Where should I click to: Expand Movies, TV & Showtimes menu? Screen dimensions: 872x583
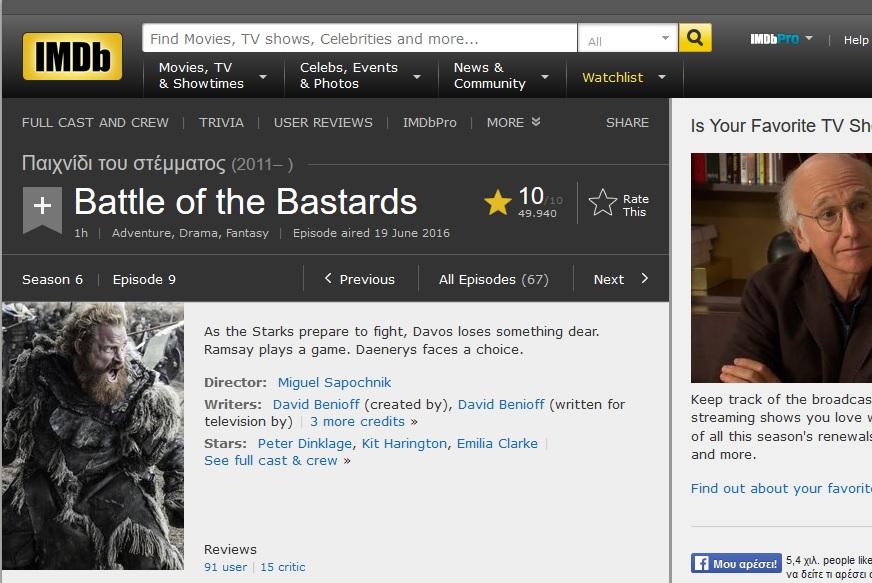tap(262, 77)
